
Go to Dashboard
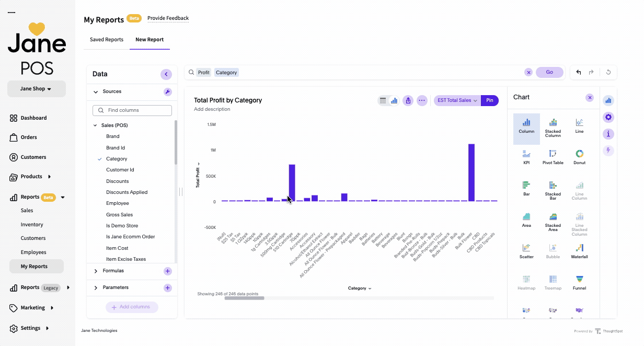coord(28,118)
